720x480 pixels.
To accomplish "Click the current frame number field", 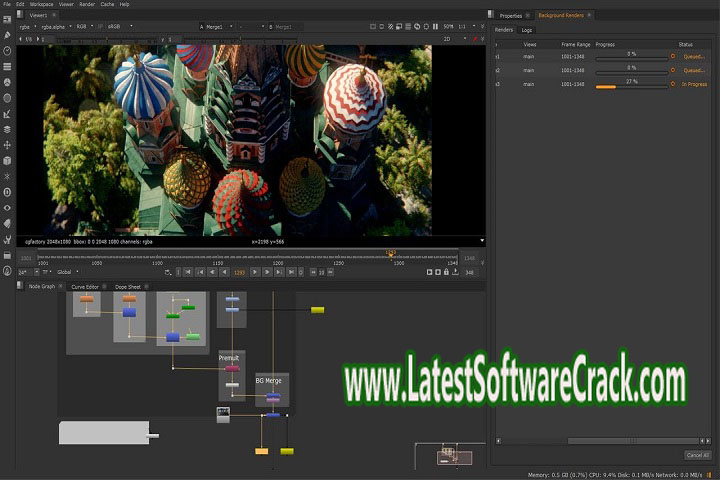I will (x=239, y=271).
